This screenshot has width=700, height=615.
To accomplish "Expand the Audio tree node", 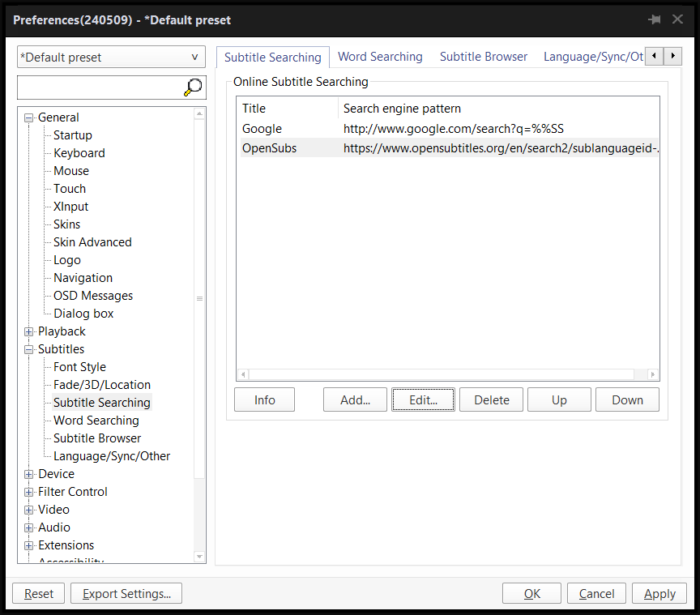I will click(29, 528).
